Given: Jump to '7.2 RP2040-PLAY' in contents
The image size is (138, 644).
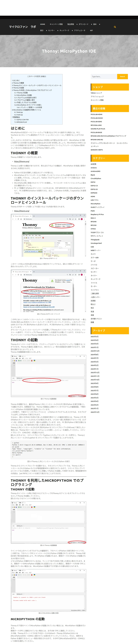Looking at the screenshot, I should [x=21, y=122].
